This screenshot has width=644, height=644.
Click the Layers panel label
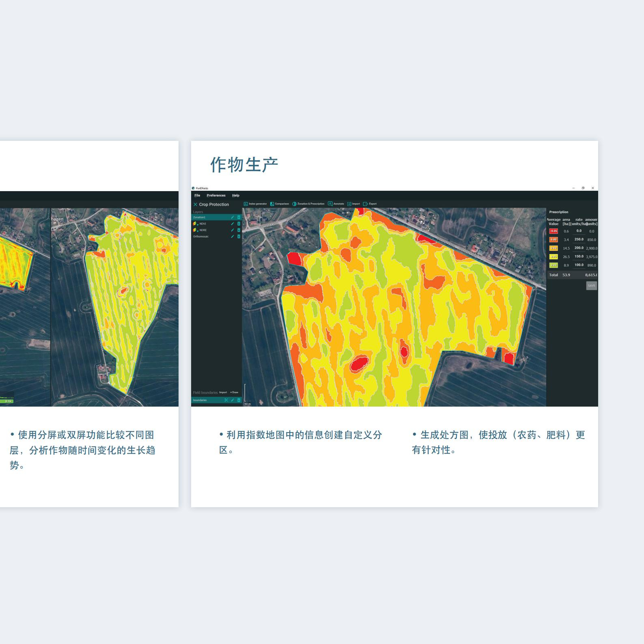198,212
